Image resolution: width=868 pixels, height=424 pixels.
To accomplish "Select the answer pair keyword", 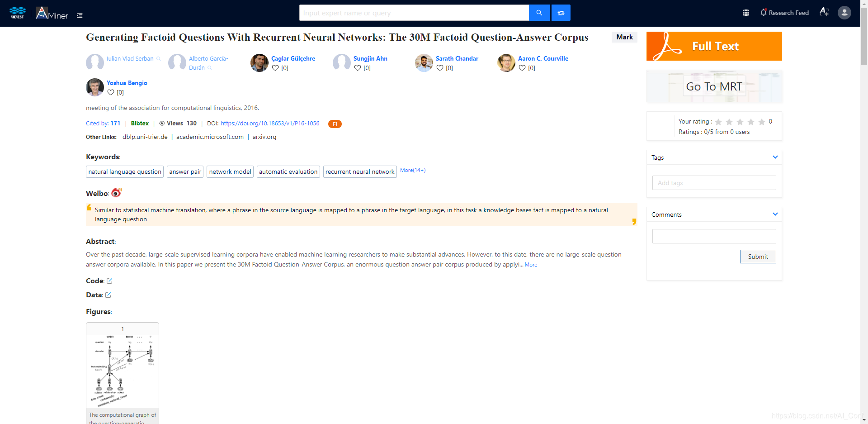I will [x=185, y=172].
